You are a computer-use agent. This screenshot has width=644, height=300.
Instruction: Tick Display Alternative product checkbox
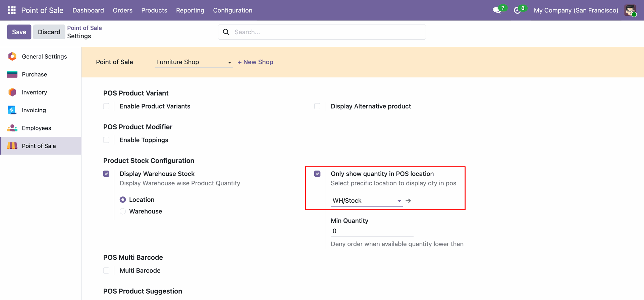pos(317,106)
